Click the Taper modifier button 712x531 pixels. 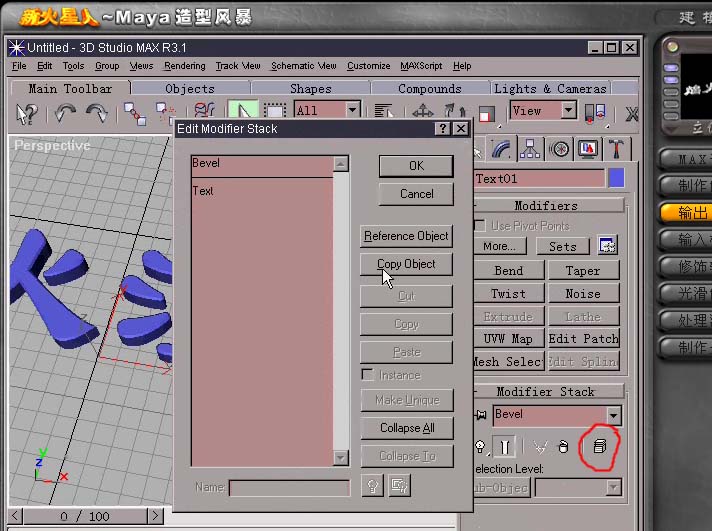point(583,271)
